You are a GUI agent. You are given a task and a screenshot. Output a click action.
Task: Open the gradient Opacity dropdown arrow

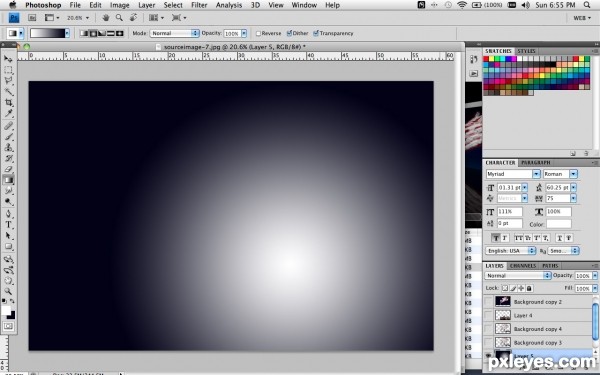click(244, 33)
